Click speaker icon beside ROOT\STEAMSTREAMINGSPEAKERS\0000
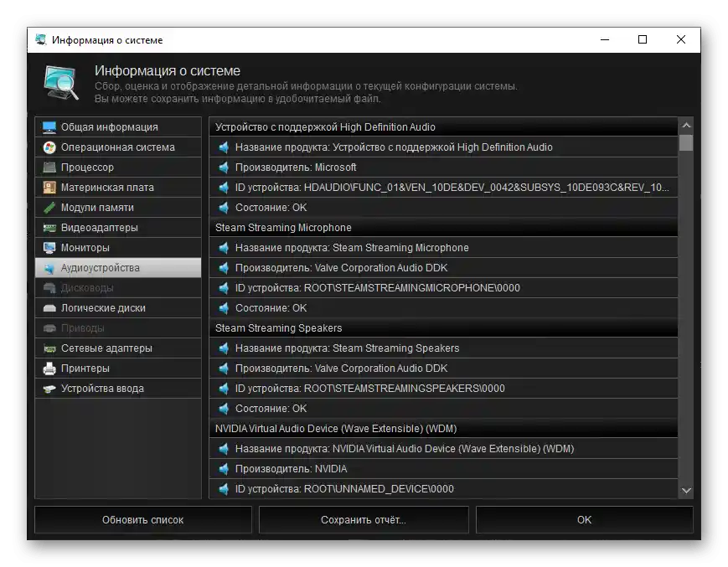The image size is (728, 567). (224, 389)
